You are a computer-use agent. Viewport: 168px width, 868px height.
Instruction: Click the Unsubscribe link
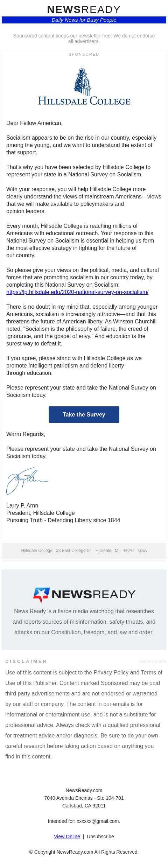pos(100,836)
